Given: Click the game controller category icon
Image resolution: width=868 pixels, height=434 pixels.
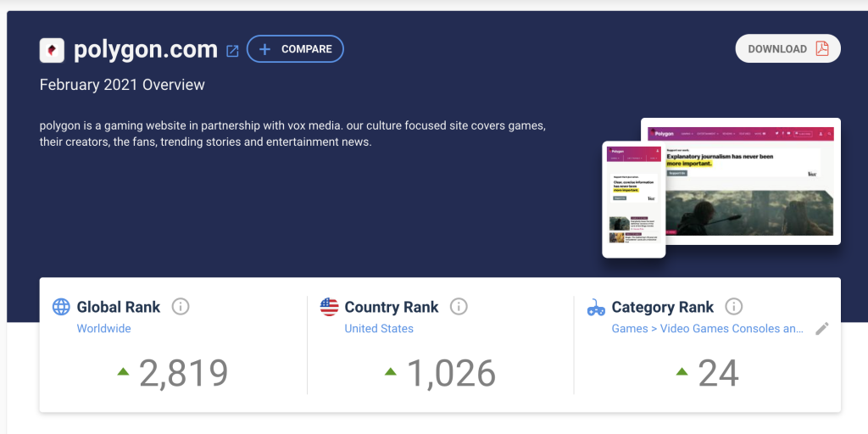Looking at the screenshot, I should [x=596, y=307].
